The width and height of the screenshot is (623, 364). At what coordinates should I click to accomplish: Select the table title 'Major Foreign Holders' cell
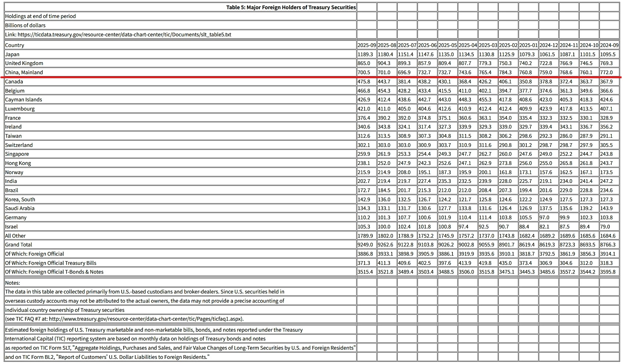[291, 7]
